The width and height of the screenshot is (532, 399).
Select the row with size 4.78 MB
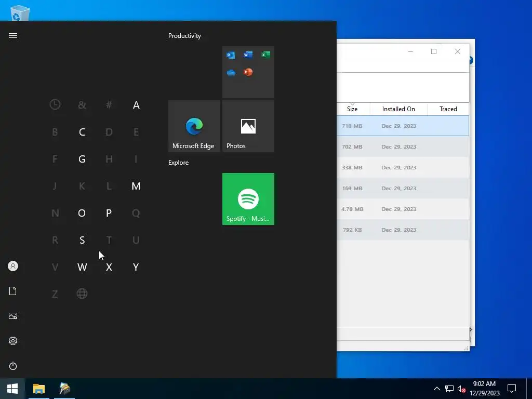403,209
